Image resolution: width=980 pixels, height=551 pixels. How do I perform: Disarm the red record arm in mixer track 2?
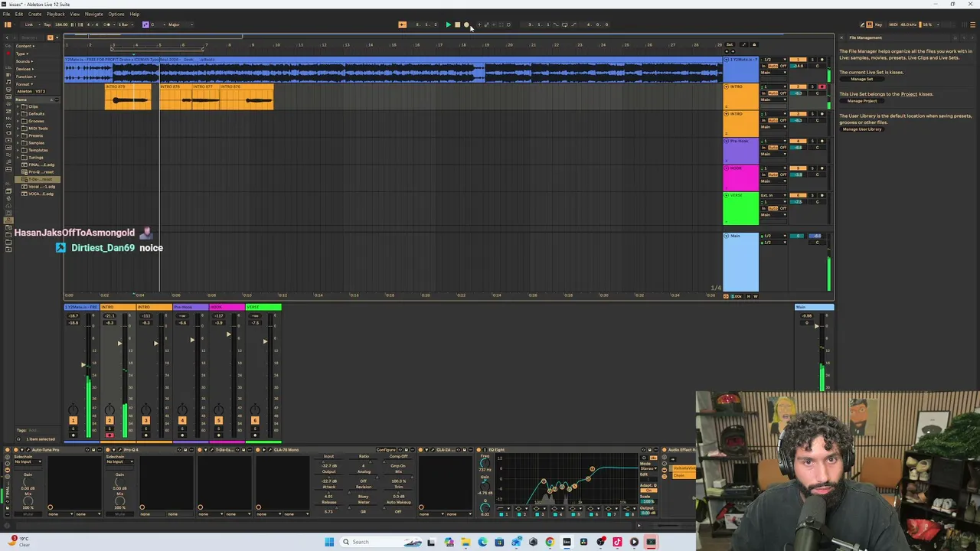click(x=109, y=435)
